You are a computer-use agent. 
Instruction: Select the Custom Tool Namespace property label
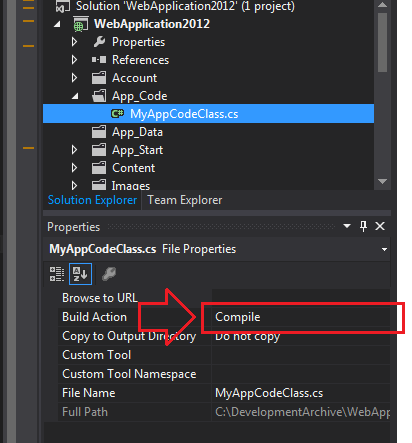tap(129, 374)
